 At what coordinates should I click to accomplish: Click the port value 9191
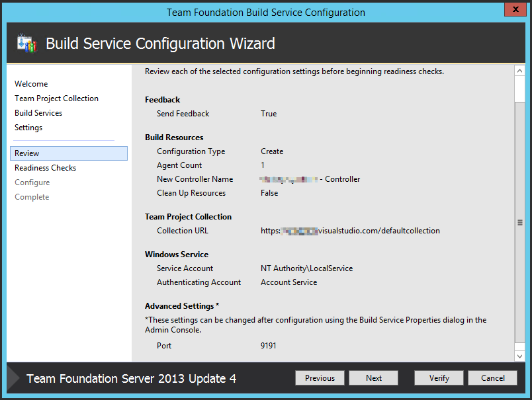tap(269, 345)
